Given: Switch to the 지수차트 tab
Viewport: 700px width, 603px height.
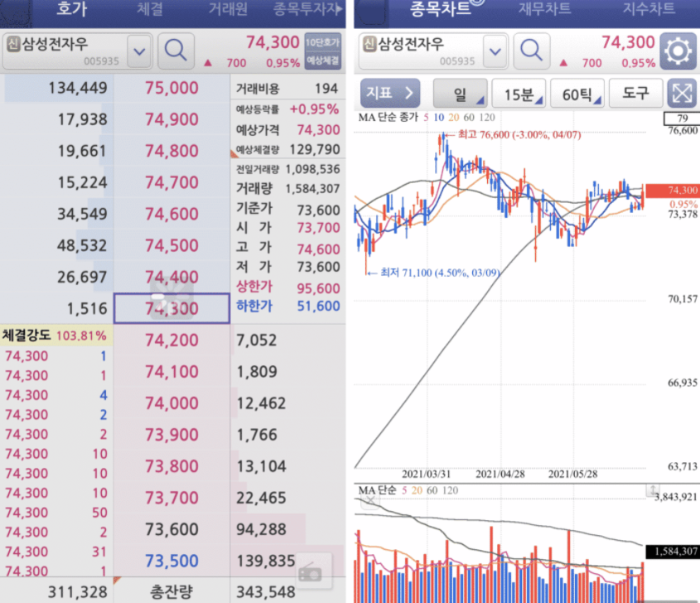Looking at the screenshot, I should coord(649,8).
